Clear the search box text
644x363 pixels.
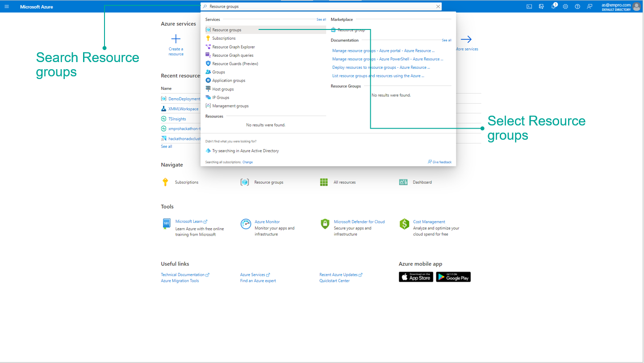(438, 7)
